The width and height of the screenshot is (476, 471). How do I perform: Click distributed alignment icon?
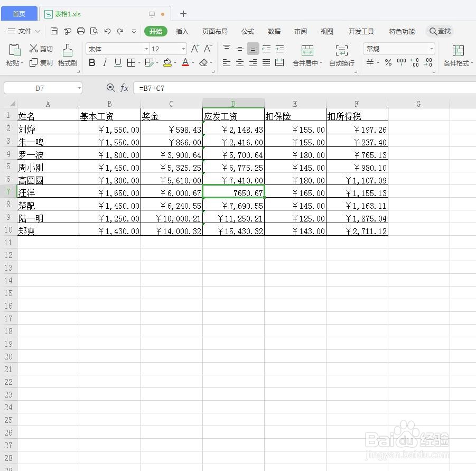pyautogui.click(x=279, y=62)
